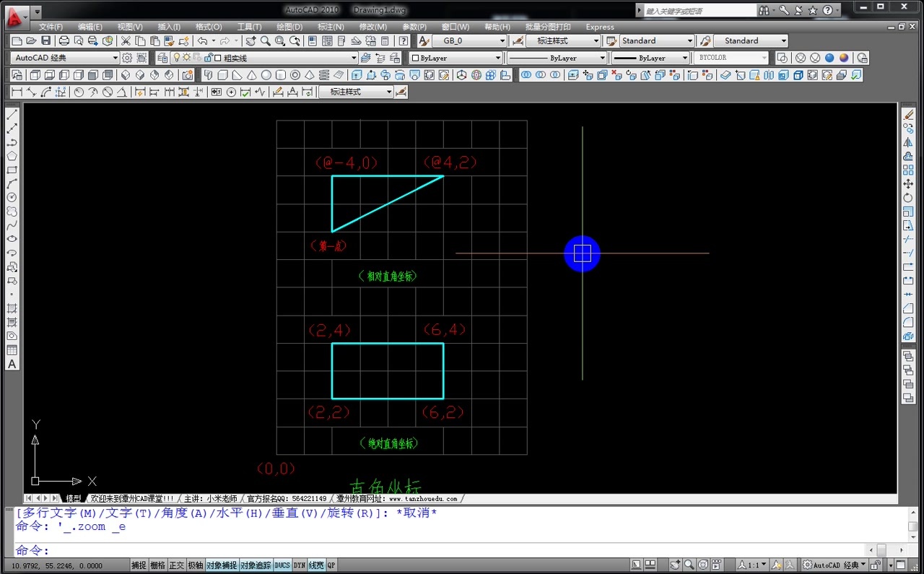
Task: Select the Line tool in the Draw toolbar
Action: 12,115
